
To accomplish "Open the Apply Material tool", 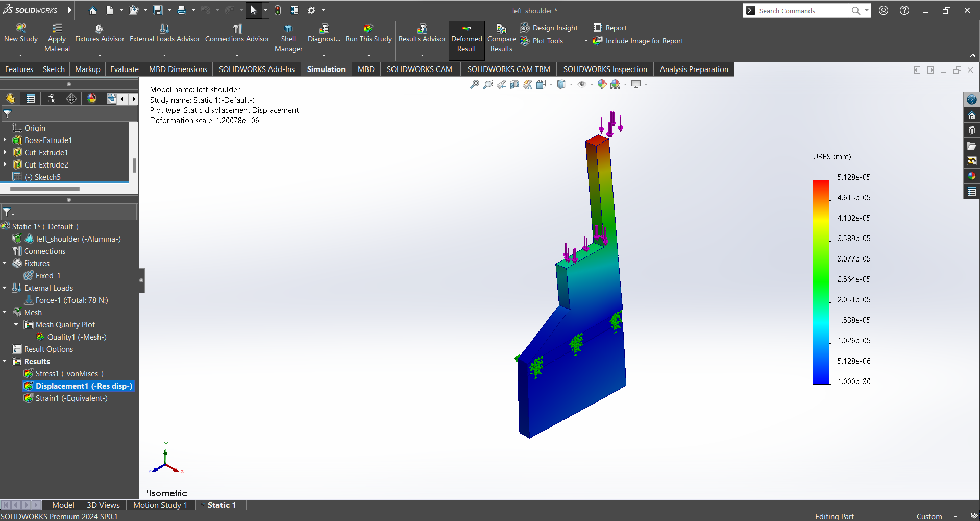I will 57,38.
